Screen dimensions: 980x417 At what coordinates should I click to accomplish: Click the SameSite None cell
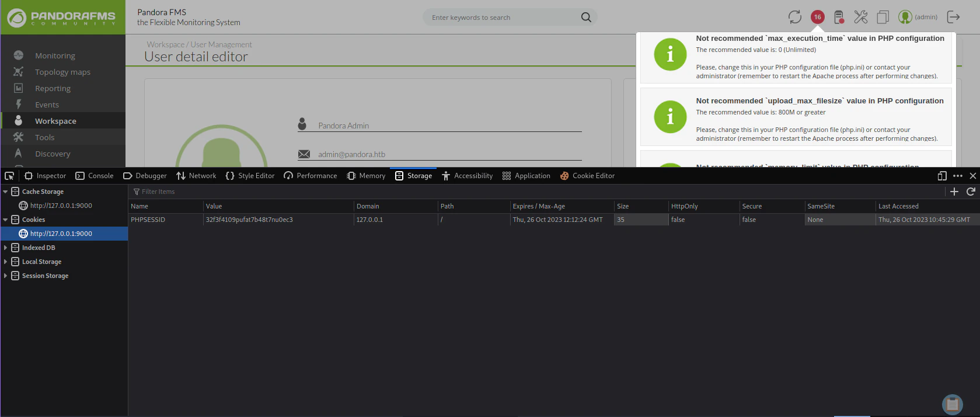[x=839, y=220]
